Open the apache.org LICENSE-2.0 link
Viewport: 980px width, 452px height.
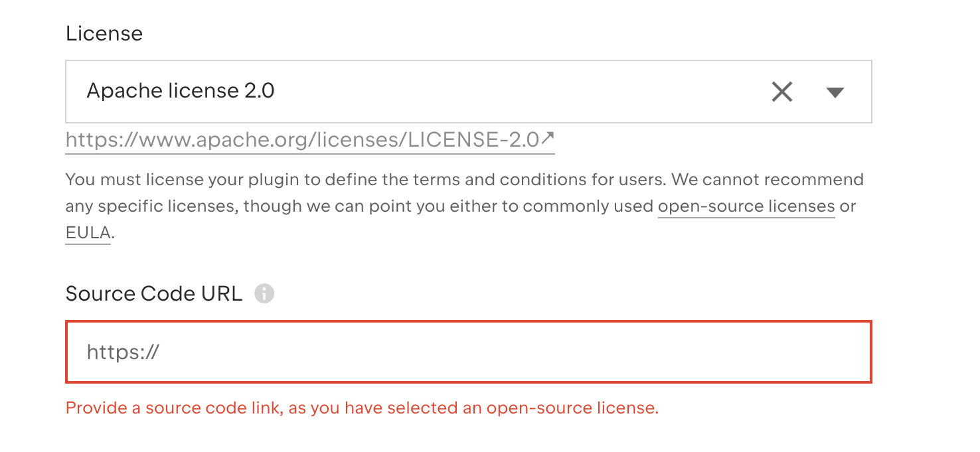coord(309,139)
